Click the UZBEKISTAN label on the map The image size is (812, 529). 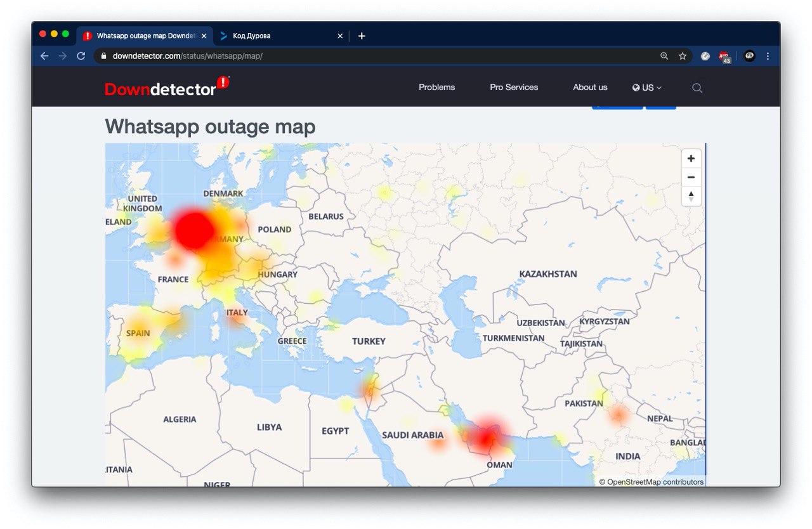point(540,323)
